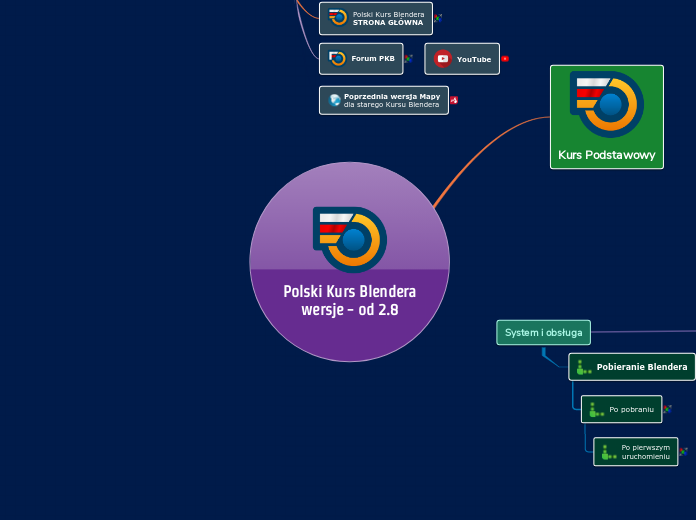Select the green Kurs Podstawowy node
Screen dimensions: 696x520
point(607,117)
